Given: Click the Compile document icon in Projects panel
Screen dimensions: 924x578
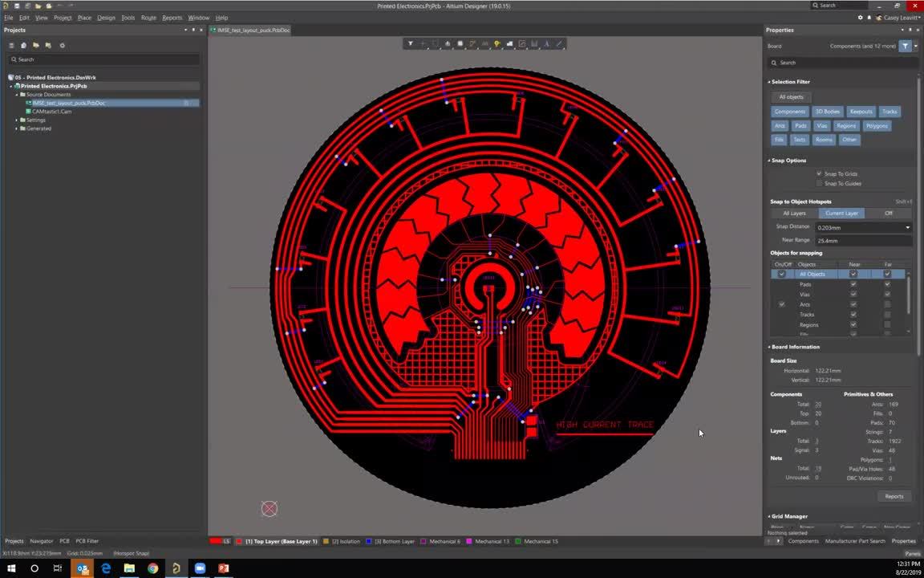Looking at the screenshot, I should tap(22, 45).
